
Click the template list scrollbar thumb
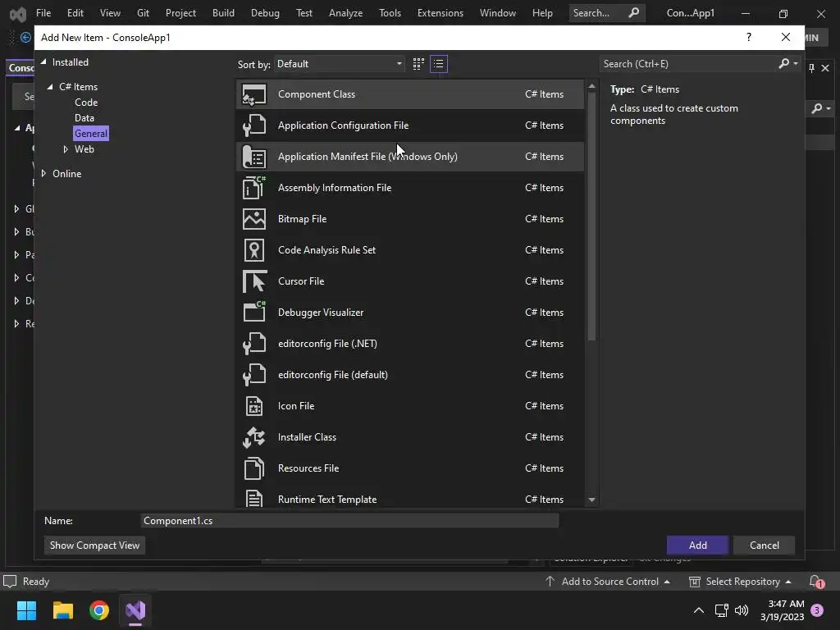592,217
